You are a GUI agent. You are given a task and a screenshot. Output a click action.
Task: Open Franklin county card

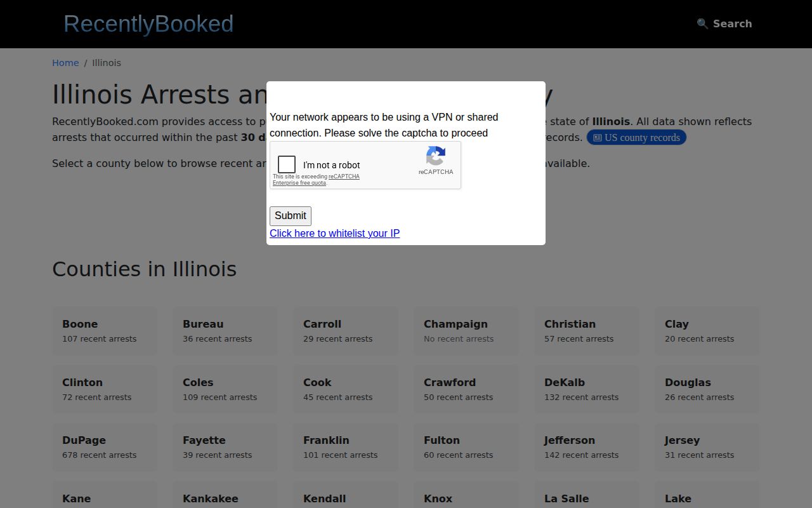[x=346, y=447]
